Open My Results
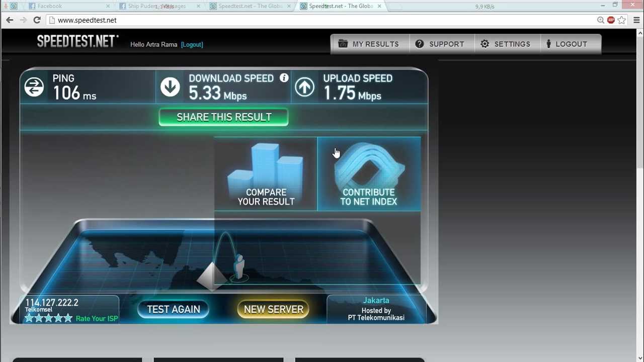Viewport: 644px width, 362px height. (369, 44)
